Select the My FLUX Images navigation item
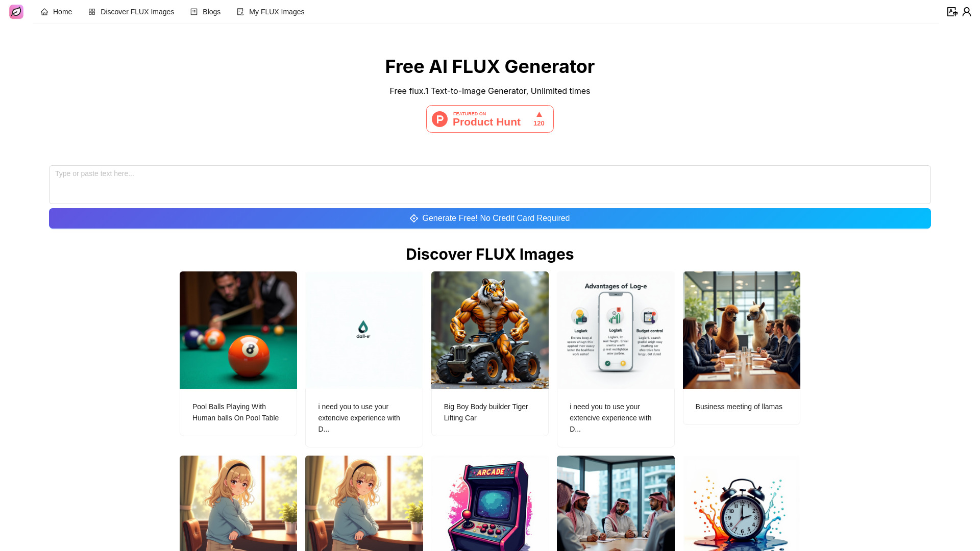 click(x=270, y=11)
